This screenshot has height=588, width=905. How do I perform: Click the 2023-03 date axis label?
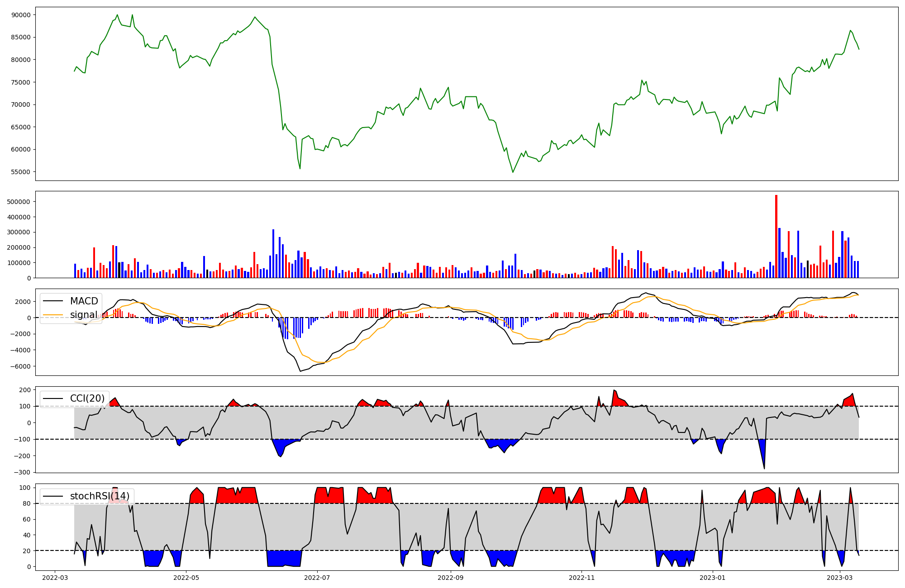tap(840, 578)
